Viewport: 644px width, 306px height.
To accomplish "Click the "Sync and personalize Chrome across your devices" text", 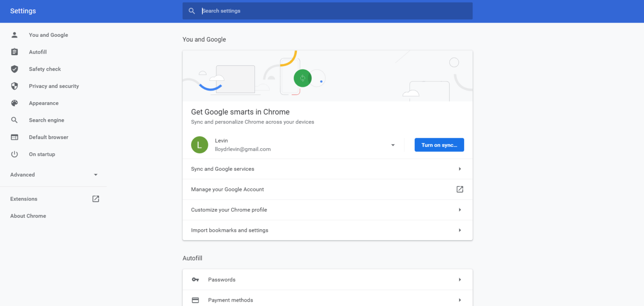I will (x=252, y=122).
